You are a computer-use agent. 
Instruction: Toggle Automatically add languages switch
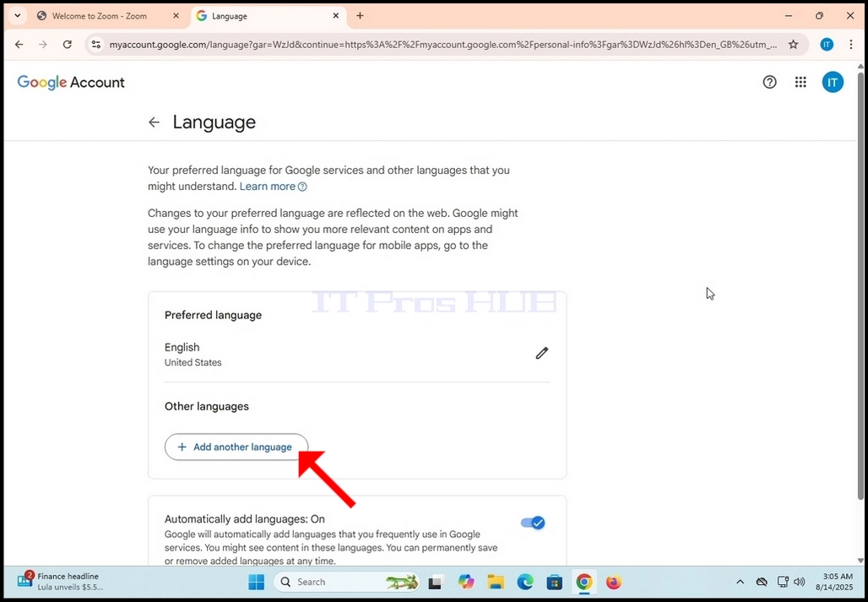533,523
